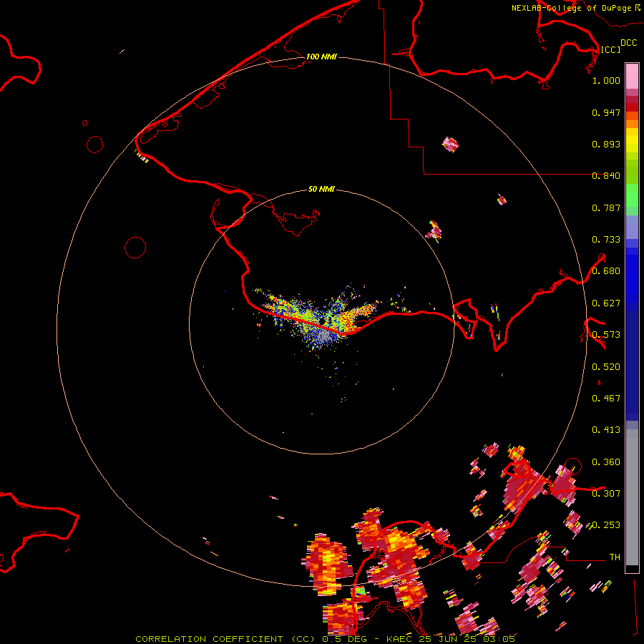Select the 0.253 scale value

(x=606, y=525)
